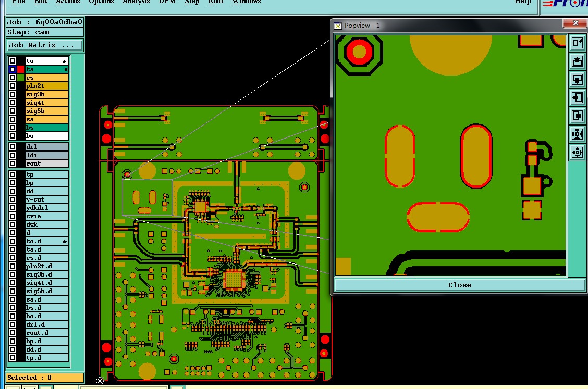Click the small marker icon on 'to.d' layer row
The height and width of the screenshot is (389, 588).
point(65,241)
